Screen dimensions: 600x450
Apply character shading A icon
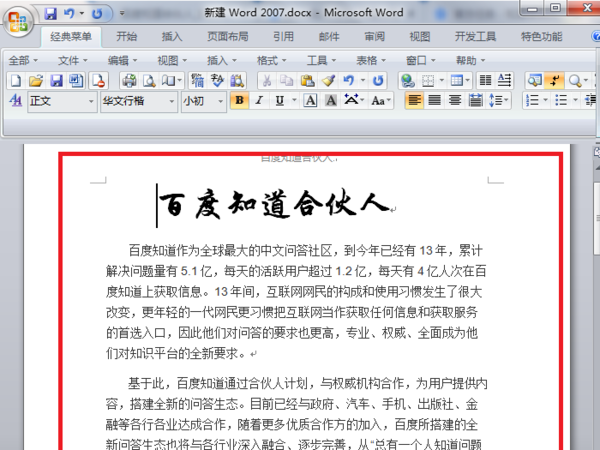(x=331, y=101)
